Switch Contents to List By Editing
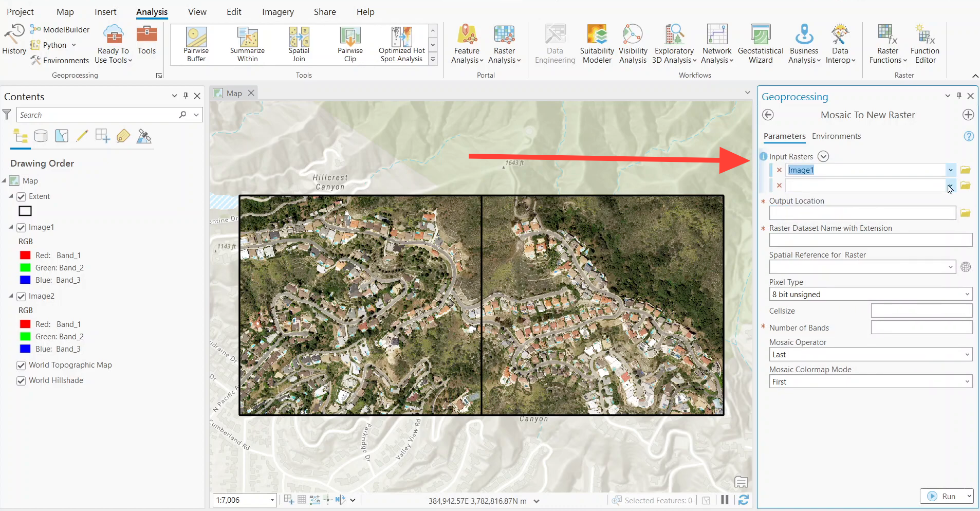This screenshot has height=511, width=980. [x=82, y=136]
